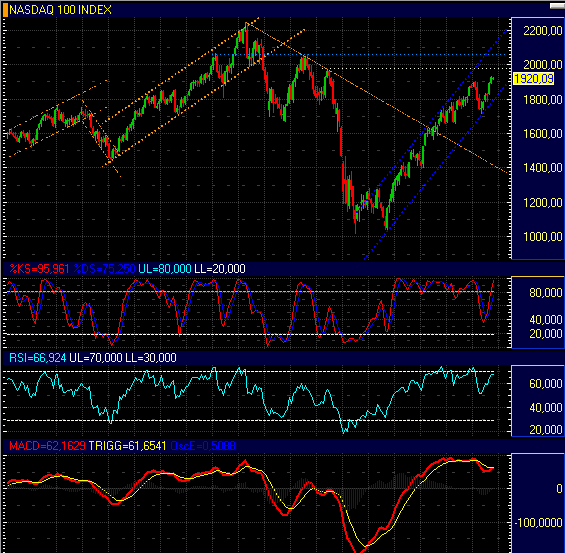Screen dimensions: 565x553
Task: Click the 2200,00 price axis label
Action: [x=543, y=31]
